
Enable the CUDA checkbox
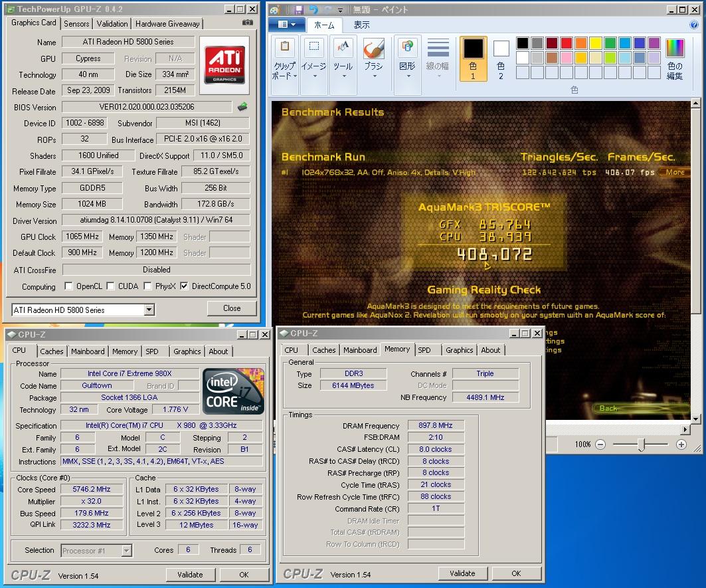pos(110,286)
